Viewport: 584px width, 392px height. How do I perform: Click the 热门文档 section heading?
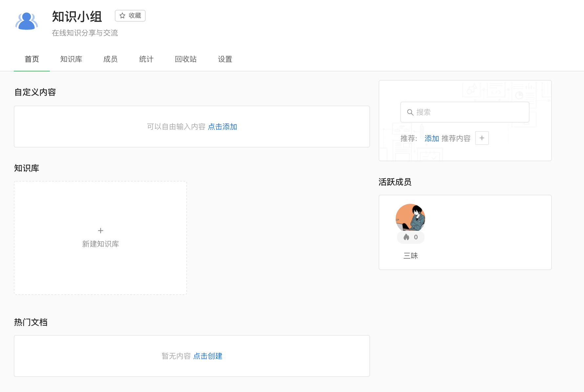tap(31, 323)
